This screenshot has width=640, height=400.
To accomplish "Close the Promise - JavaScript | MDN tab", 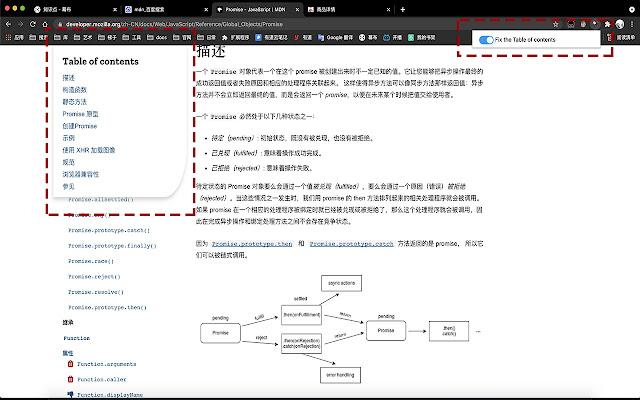I will [x=297, y=9].
